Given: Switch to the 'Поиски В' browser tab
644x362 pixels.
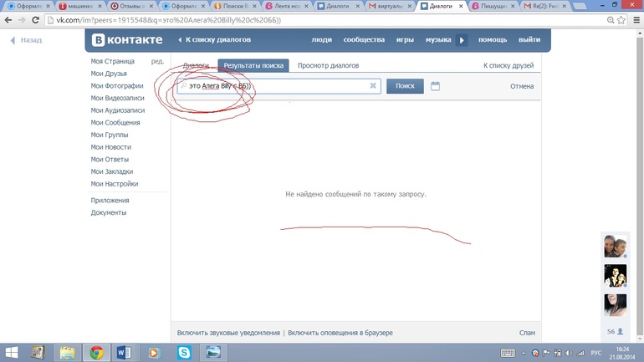Looking at the screenshot, I should coord(235,6).
